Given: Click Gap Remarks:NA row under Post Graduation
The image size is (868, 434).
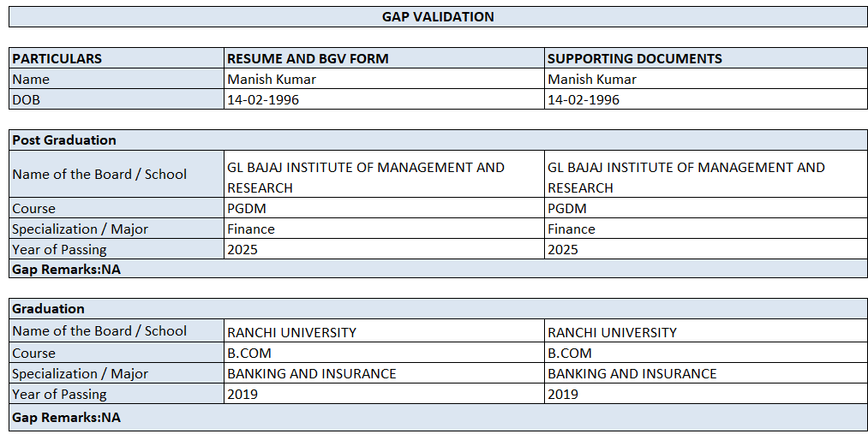Looking at the screenshot, I should point(67,270).
